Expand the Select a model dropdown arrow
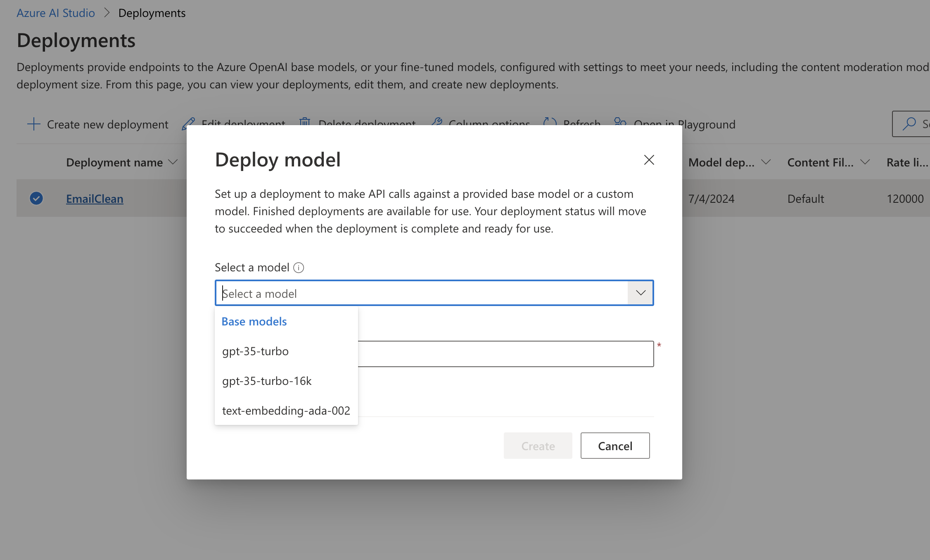Viewport: 930px width, 560px height. coord(641,293)
